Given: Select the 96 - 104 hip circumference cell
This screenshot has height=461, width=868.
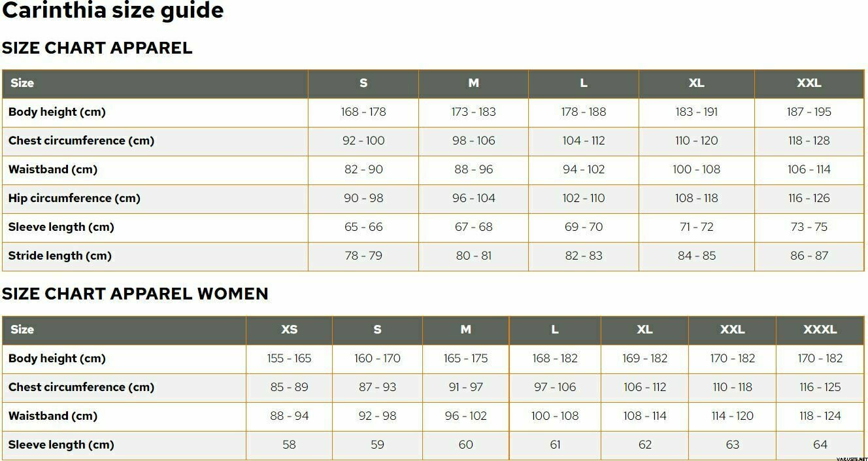Looking at the screenshot, I should 473,198.
